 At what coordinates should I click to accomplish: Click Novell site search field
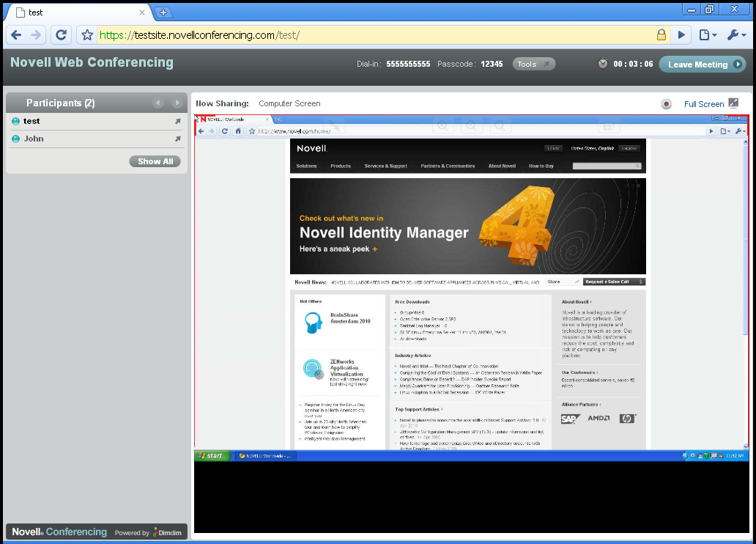(607, 166)
